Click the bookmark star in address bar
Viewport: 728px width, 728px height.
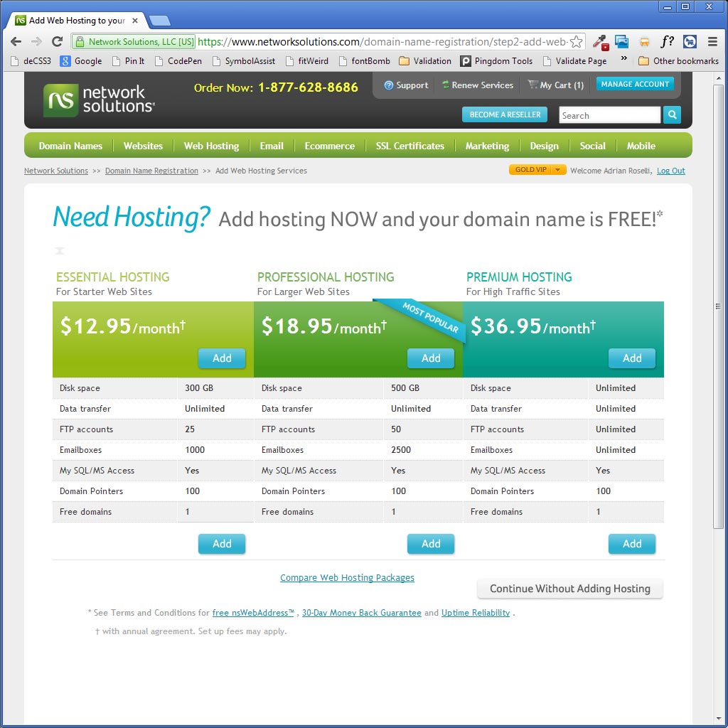[576, 42]
